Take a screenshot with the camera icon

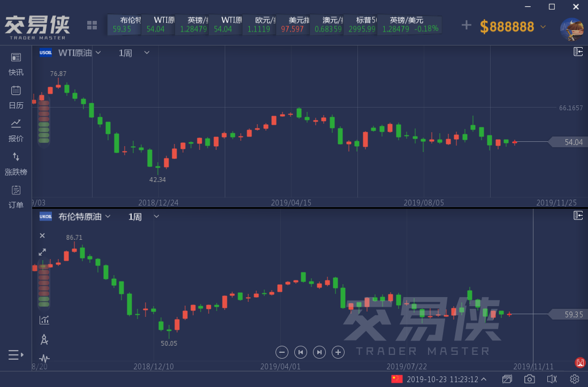529,379
